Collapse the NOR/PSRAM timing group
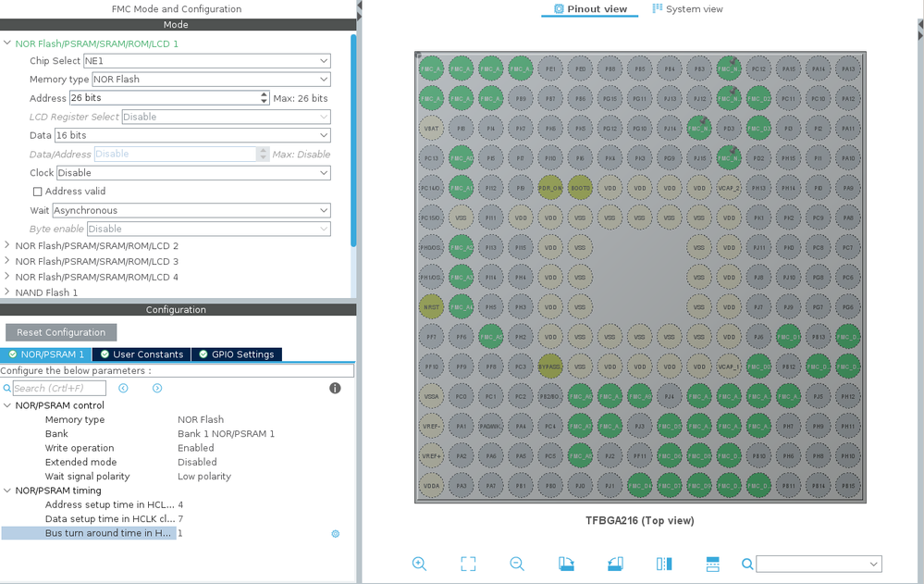The width and height of the screenshot is (924, 584). pyautogui.click(x=7, y=491)
